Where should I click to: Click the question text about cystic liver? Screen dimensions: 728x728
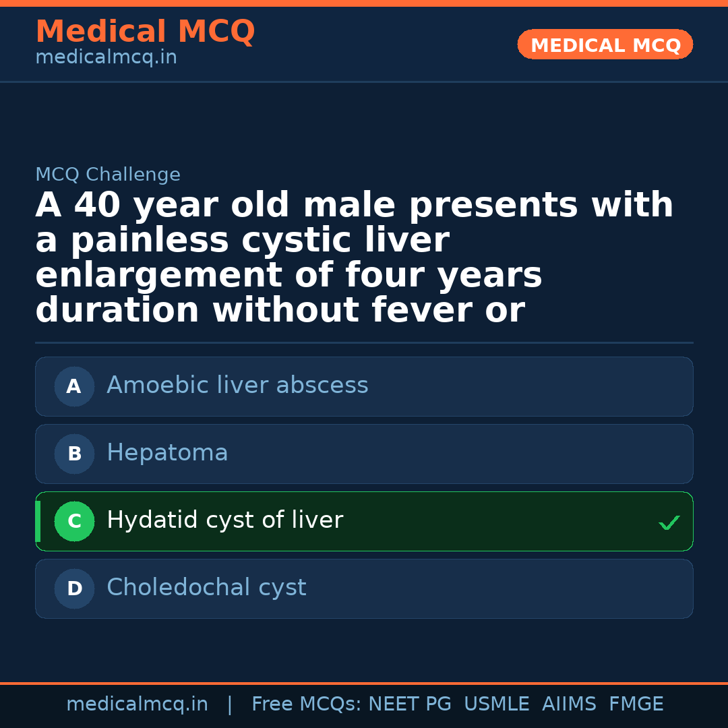[354, 258]
